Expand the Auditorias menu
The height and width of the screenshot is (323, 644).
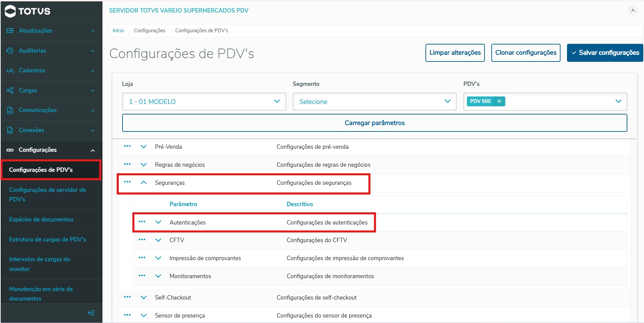(93, 51)
